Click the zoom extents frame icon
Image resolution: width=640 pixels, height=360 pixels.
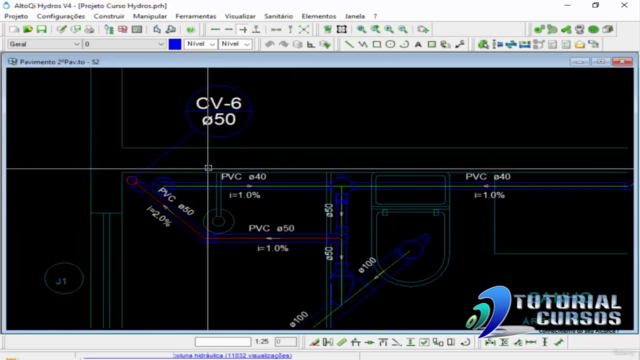(x=342, y=29)
